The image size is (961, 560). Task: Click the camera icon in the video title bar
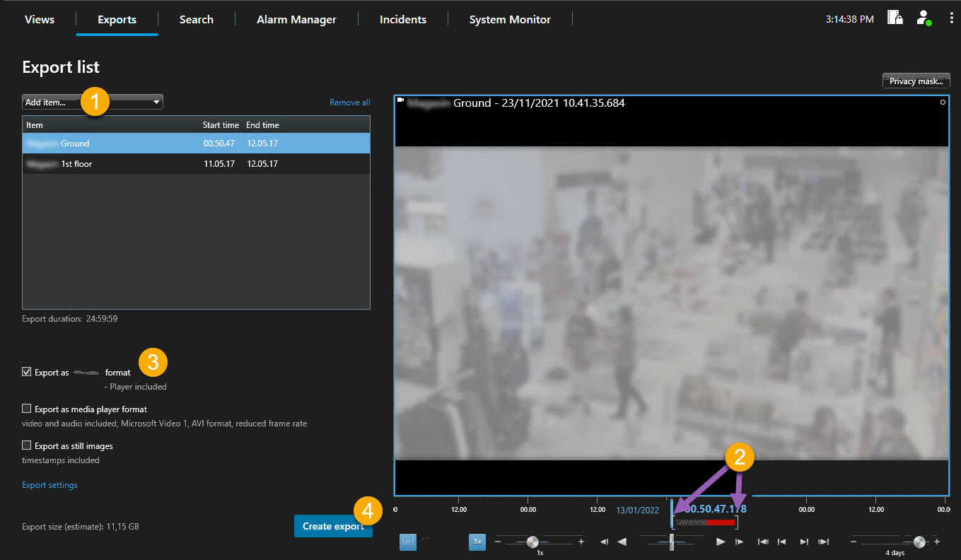tap(400, 101)
